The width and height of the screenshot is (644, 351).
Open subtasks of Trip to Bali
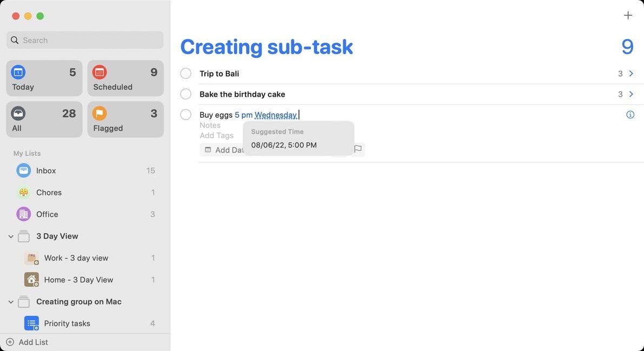tap(630, 73)
